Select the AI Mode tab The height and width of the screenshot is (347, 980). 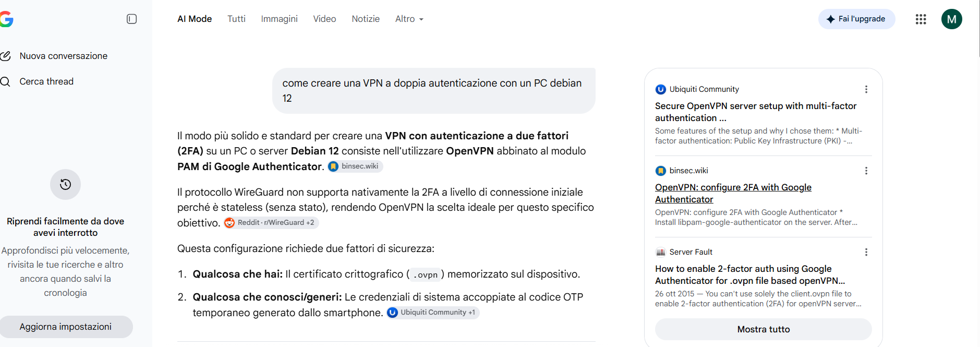[x=195, y=19]
